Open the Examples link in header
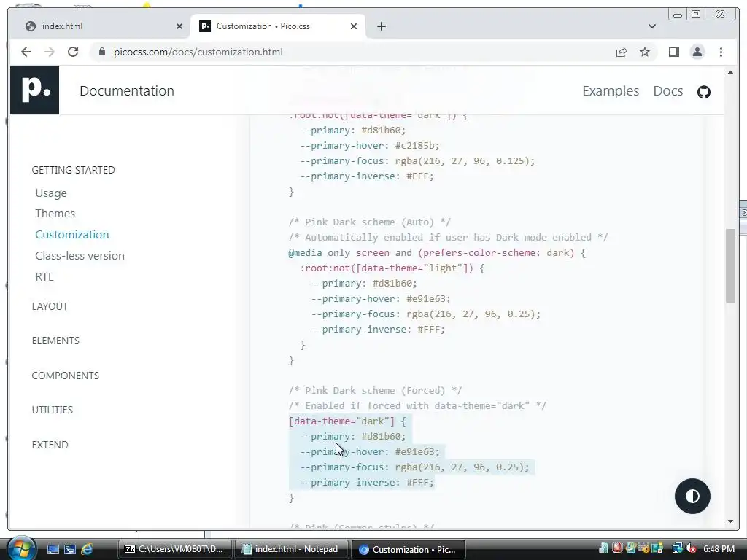Screen dimensions: 747x560 611,91
